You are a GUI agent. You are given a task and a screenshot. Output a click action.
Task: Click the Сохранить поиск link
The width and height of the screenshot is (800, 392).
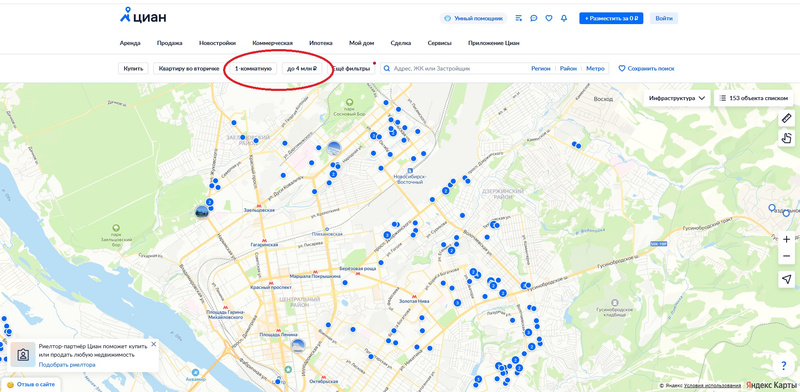tap(646, 68)
